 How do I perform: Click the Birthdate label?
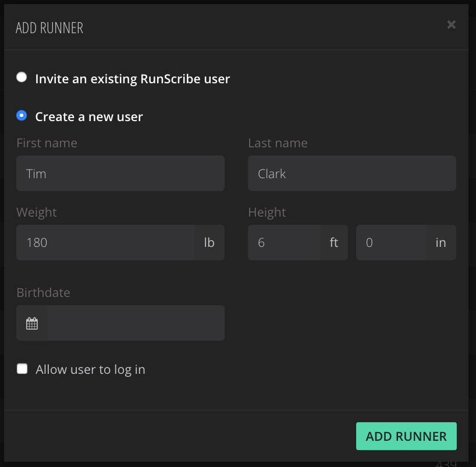(x=44, y=292)
